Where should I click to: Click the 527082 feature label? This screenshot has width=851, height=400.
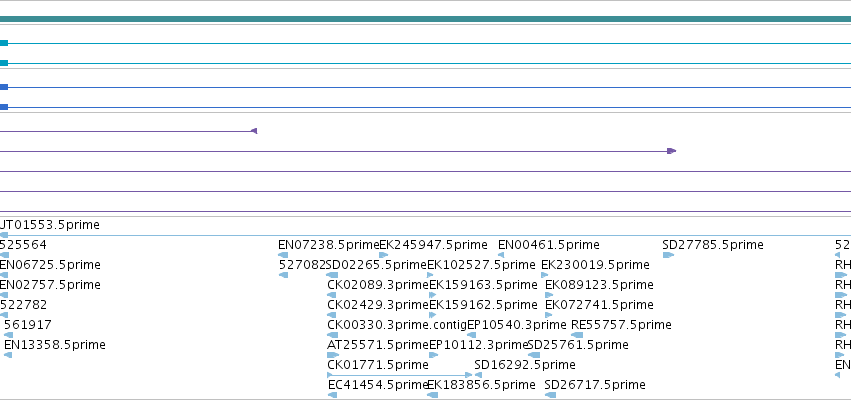click(x=302, y=265)
